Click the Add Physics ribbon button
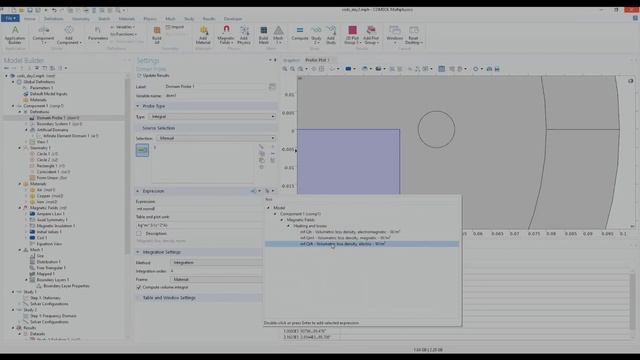This screenshot has height=360, width=640. click(x=244, y=35)
